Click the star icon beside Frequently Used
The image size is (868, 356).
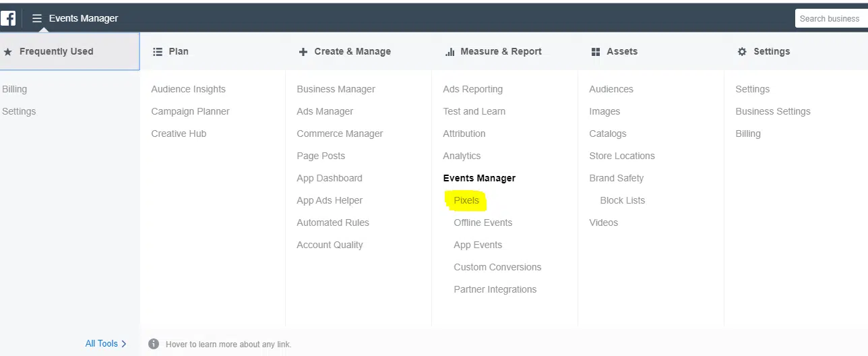(x=8, y=51)
